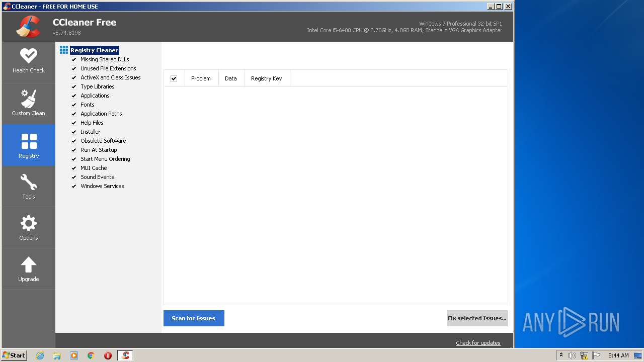Toggle Obsolete Software checkbox
This screenshot has height=362, width=644.
[x=74, y=141]
